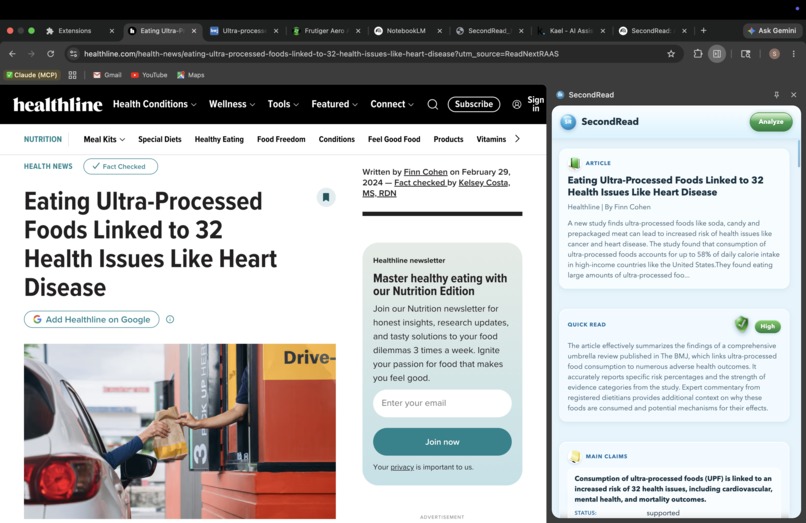Switch to Extensions tab
Screen dimensions: 806x523
(74, 31)
